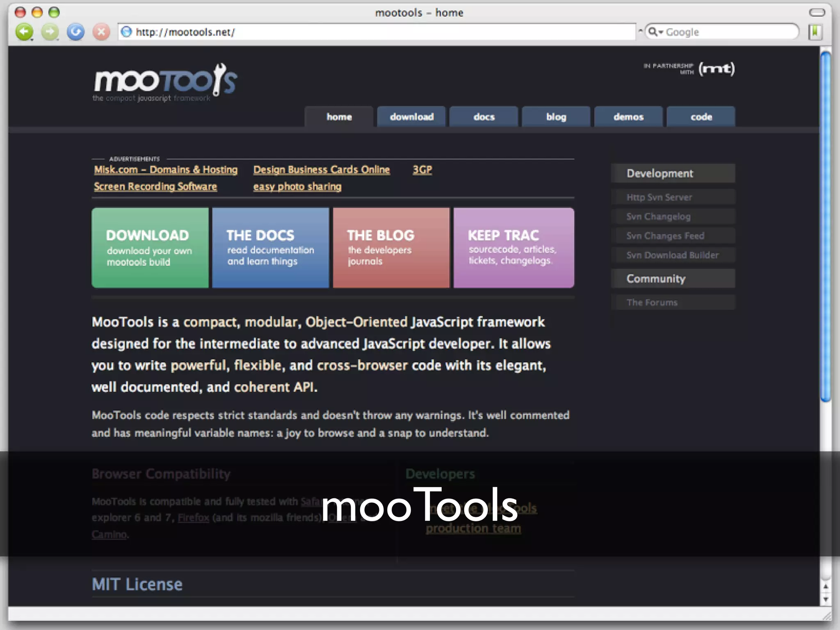
Task: Open the bookmarks icon at toolbar right
Action: (x=815, y=32)
